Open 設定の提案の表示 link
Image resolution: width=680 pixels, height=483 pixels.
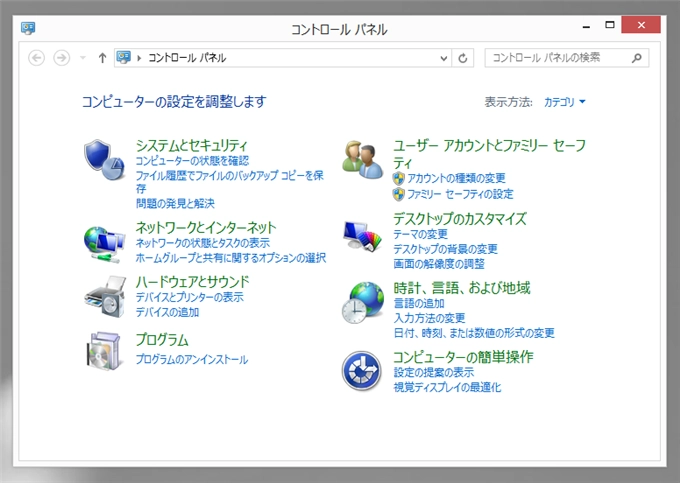[x=434, y=372]
